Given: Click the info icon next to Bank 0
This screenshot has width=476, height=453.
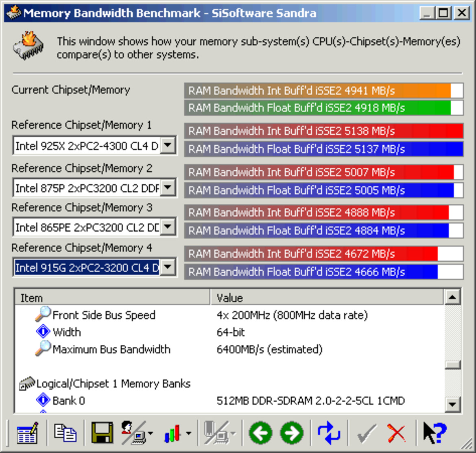Looking at the screenshot, I should [43, 400].
